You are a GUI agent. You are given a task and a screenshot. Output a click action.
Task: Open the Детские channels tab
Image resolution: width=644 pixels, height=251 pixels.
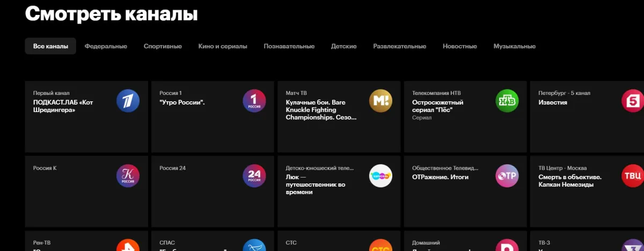click(x=344, y=46)
